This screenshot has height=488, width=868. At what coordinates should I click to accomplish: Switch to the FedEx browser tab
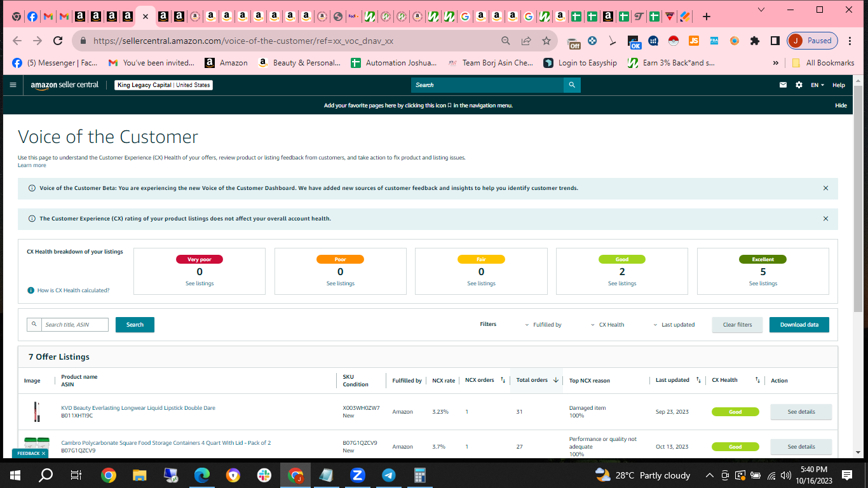pyautogui.click(x=354, y=17)
